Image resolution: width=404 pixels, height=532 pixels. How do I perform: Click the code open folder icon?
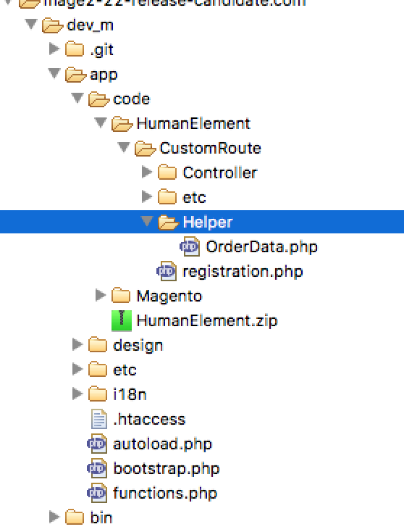point(98,100)
